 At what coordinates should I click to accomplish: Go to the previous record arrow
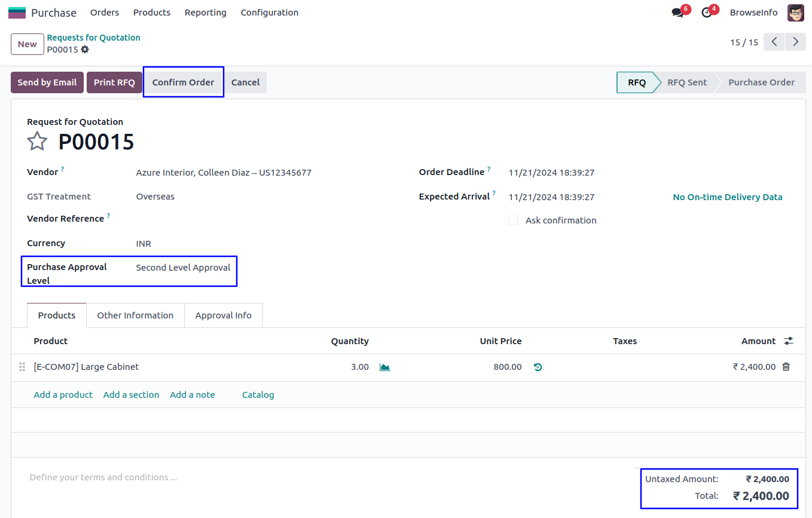774,42
